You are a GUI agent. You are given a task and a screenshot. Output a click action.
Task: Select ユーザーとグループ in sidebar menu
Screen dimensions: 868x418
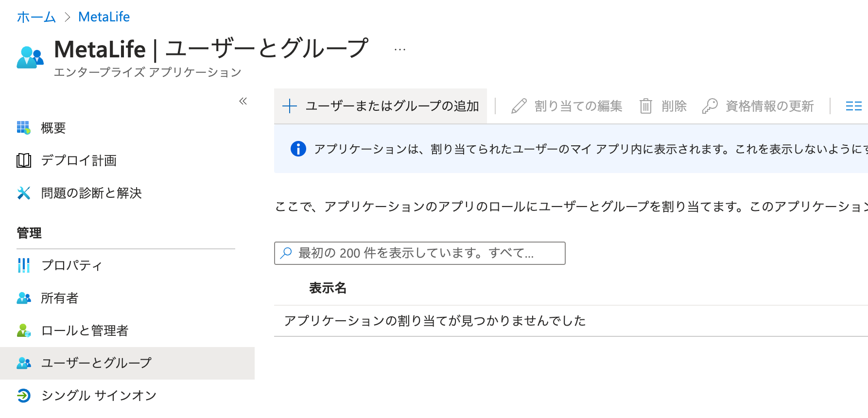(x=96, y=363)
